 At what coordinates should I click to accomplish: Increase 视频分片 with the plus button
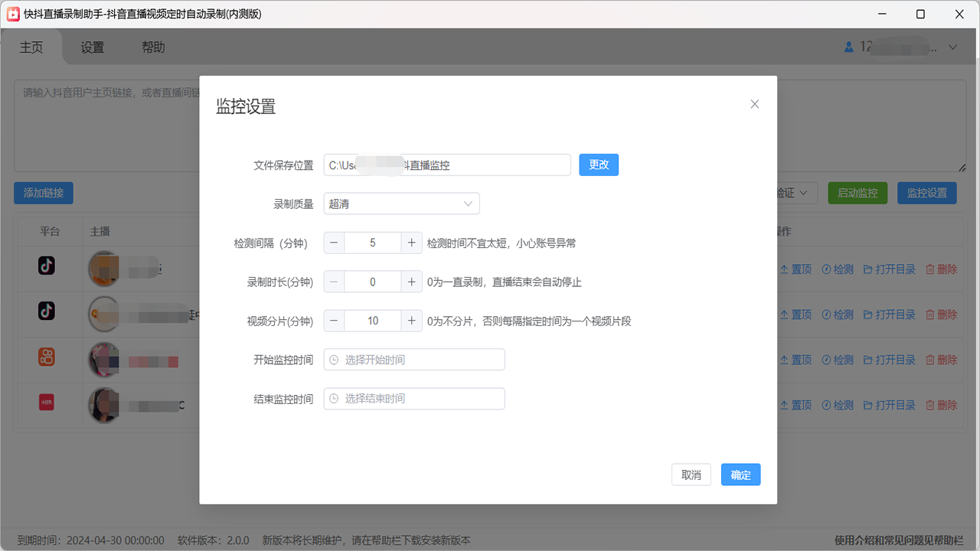point(411,321)
